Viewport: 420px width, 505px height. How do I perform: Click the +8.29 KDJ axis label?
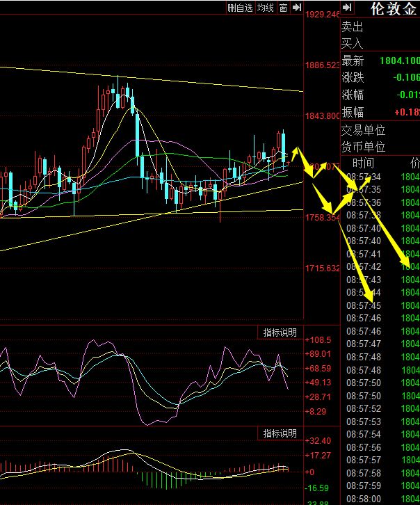(316, 412)
